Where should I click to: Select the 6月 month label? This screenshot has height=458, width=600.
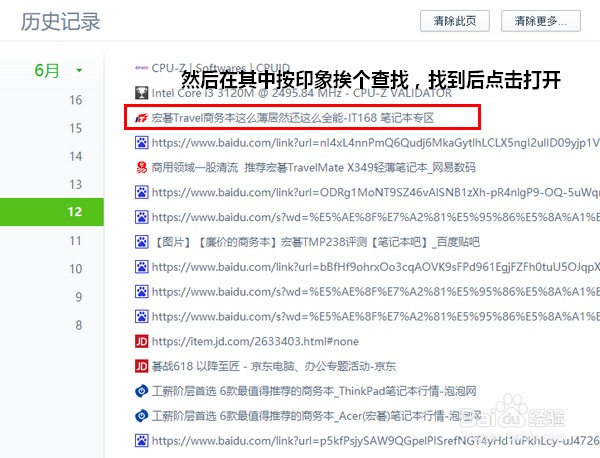click(x=47, y=70)
